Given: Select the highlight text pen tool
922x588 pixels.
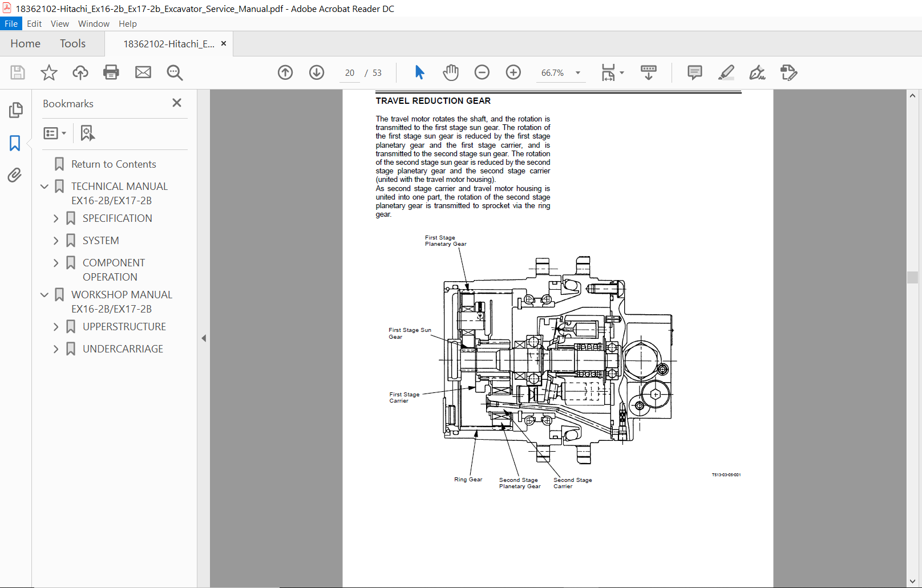Looking at the screenshot, I should click(x=726, y=72).
